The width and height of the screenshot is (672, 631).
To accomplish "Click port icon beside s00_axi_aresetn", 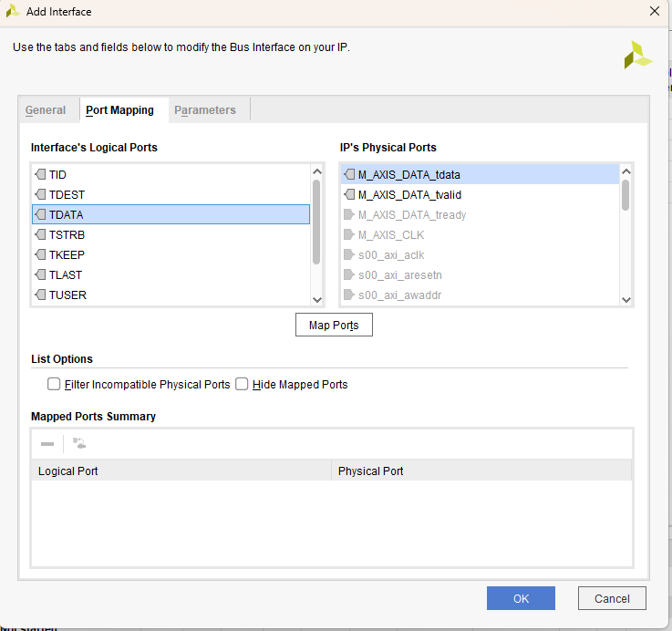I will coord(349,274).
